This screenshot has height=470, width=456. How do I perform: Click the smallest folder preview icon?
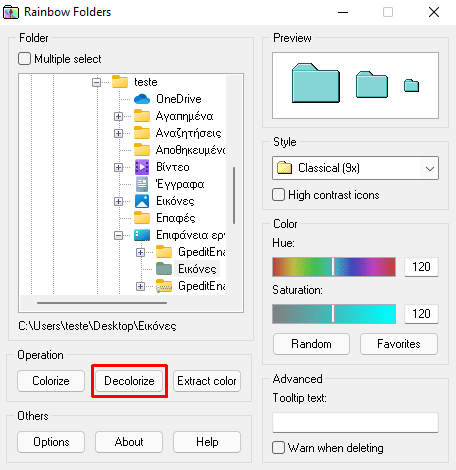pos(411,85)
